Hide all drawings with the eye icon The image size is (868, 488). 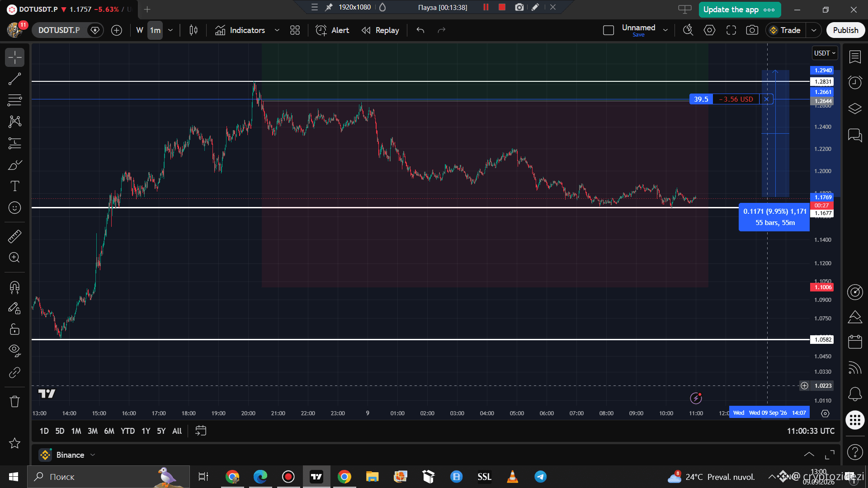tap(14, 350)
